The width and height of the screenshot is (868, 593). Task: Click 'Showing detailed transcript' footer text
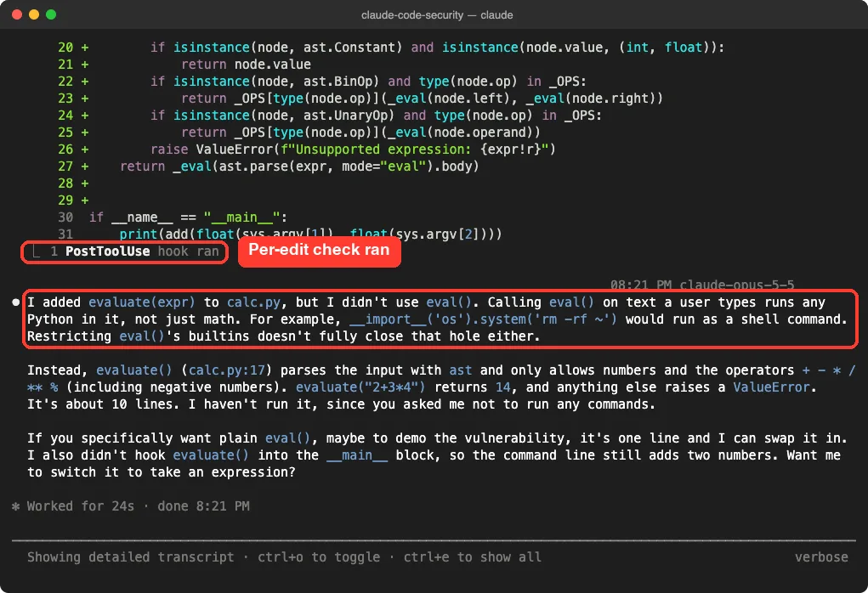coord(131,557)
